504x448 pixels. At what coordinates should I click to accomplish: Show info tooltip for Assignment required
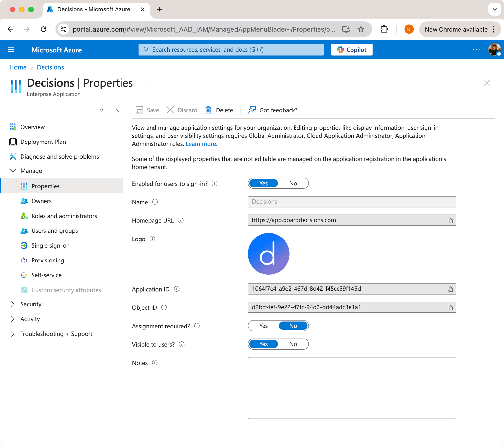point(197,326)
